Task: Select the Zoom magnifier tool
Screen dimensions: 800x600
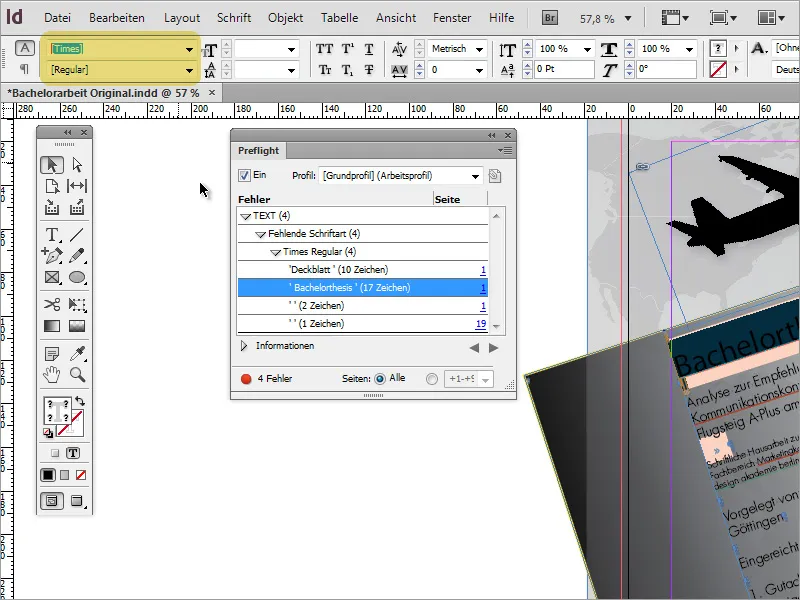Action: tap(77, 375)
